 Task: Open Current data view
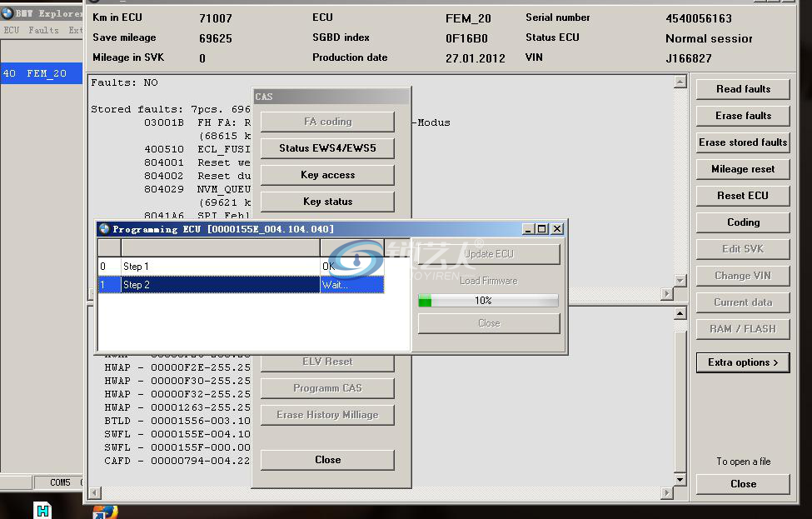[743, 302]
